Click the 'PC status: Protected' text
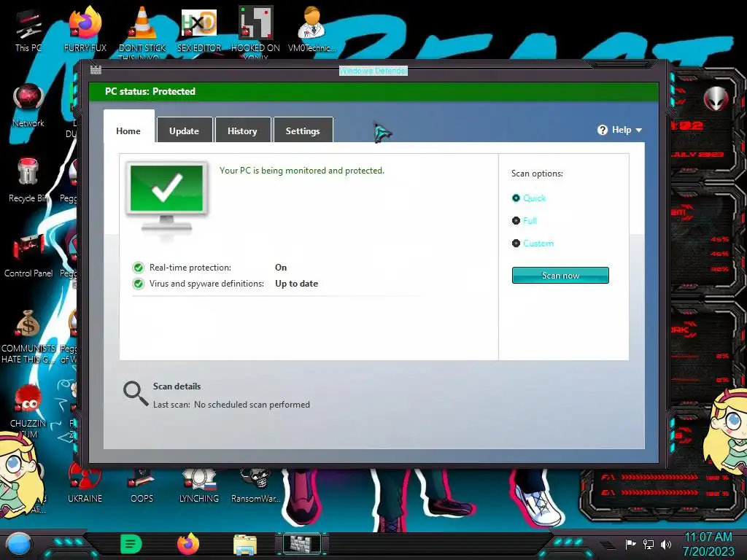Screen dimensions: 747x560 [x=150, y=91]
